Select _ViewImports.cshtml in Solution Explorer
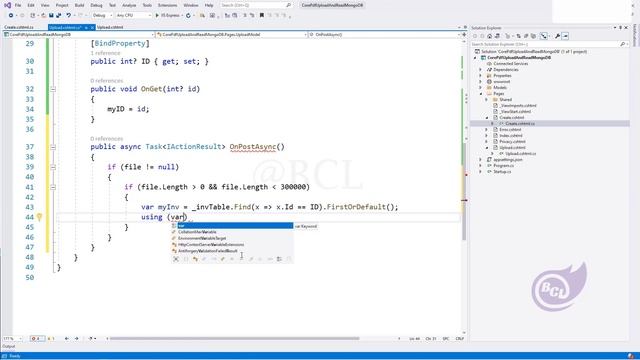This screenshot has width=640, height=360. click(x=518, y=106)
